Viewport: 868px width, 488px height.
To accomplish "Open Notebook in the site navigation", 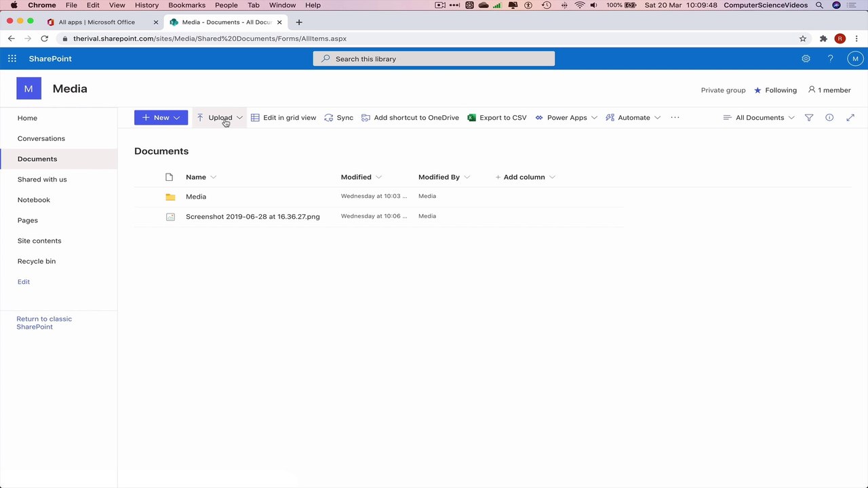I will [34, 200].
